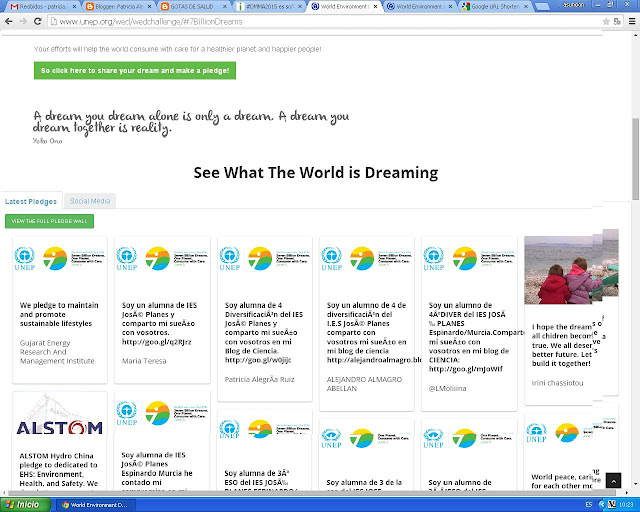Click the system tray clock showing 10:23
Image resolution: width=640 pixels, height=512 pixels.
point(627,505)
